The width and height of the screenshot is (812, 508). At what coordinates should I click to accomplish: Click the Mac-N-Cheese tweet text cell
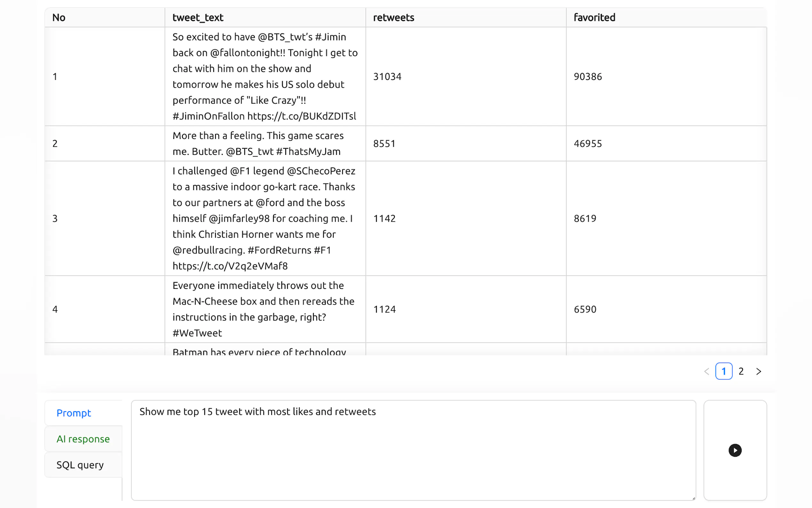263,309
